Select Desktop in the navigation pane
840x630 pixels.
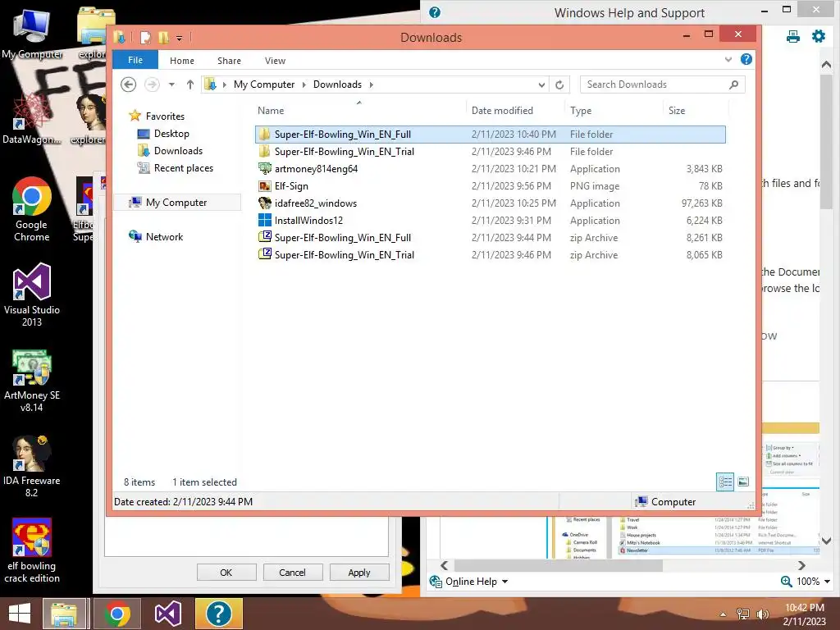(x=171, y=134)
